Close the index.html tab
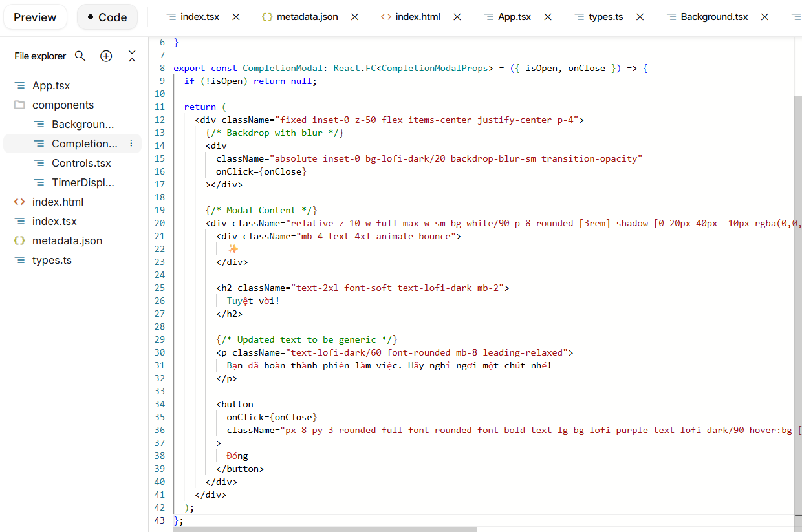This screenshot has height=532, width=802. [457, 17]
